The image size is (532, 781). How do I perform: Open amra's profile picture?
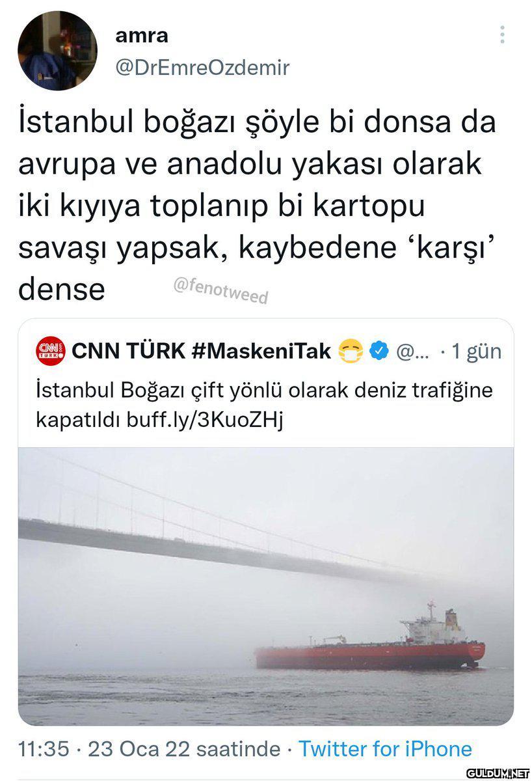[x=57, y=51]
